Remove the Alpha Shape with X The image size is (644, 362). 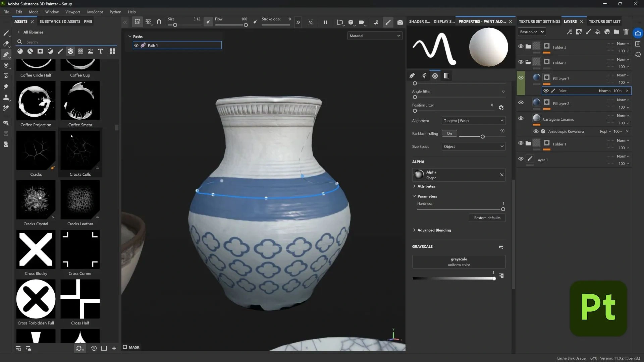[501, 175]
